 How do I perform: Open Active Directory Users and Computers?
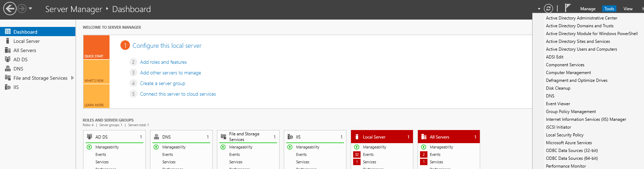point(581,49)
